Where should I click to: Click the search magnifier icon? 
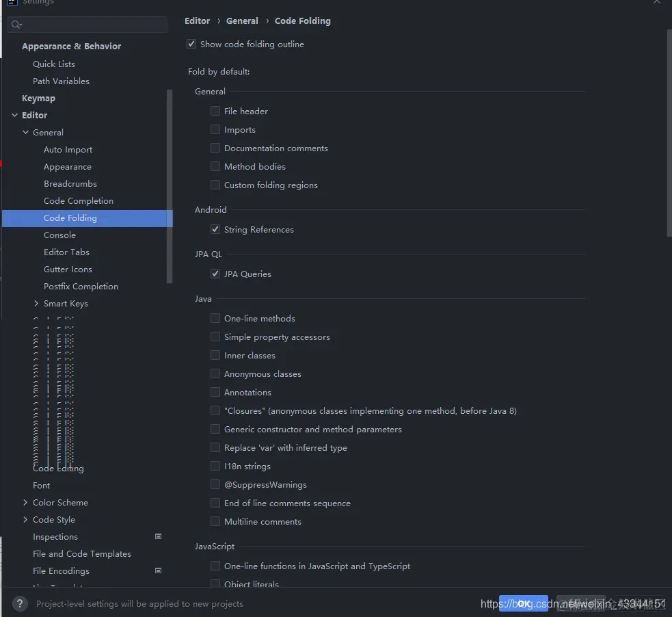click(16, 25)
